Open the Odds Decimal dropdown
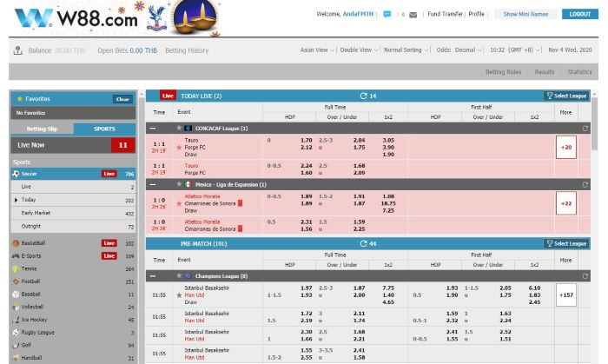This screenshot has height=364, width=608. tap(459, 50)
